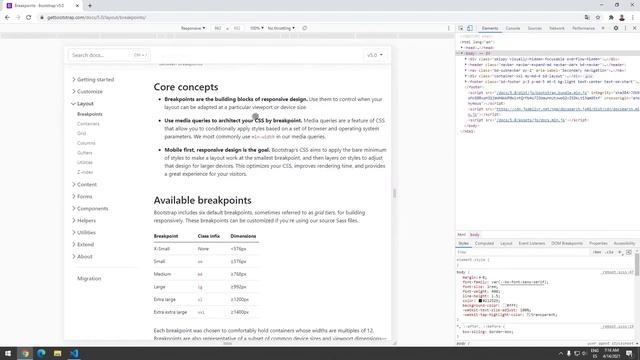The width and height of the screenshot is (640, 360).
Task: Open the Event Listeners tab
Action: tap(532, 243)
